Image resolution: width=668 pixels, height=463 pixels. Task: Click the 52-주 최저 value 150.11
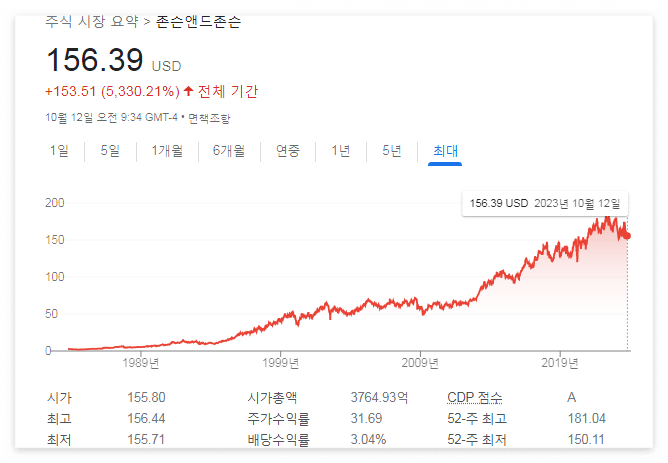[586, 439]
